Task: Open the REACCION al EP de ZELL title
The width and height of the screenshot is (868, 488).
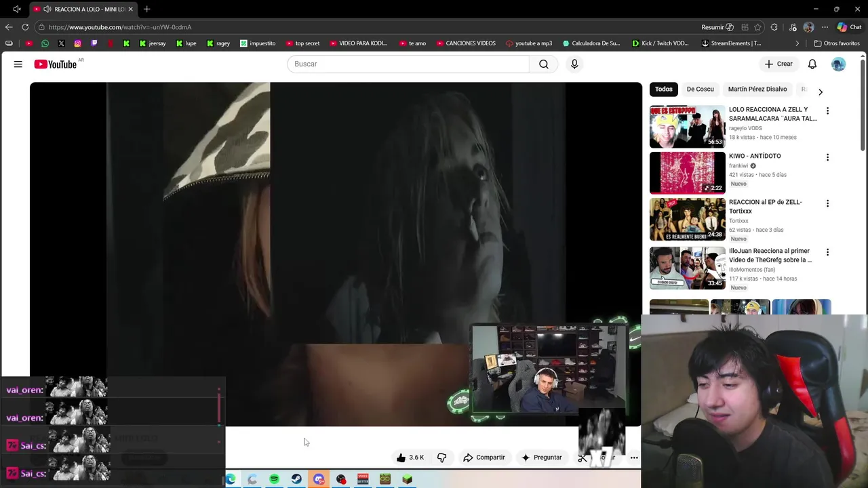Action: 766,206
